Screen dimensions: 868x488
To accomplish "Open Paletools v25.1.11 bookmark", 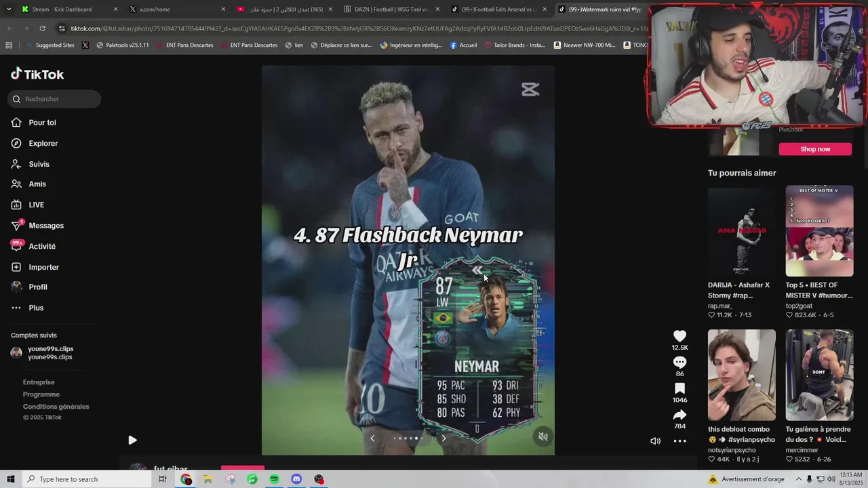I will pyautogui.click(x=123, y=45).
